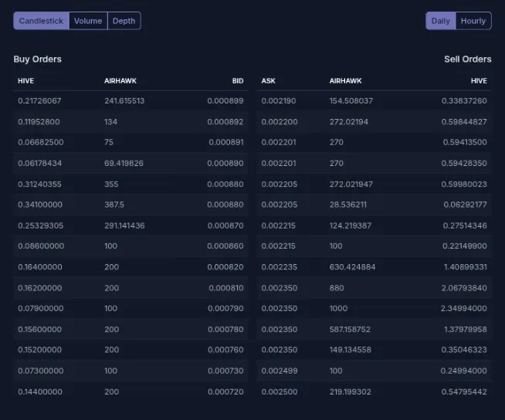Select buy order at bid 0.000820
This screenshot has width=505, height=420.
point(130,267)
